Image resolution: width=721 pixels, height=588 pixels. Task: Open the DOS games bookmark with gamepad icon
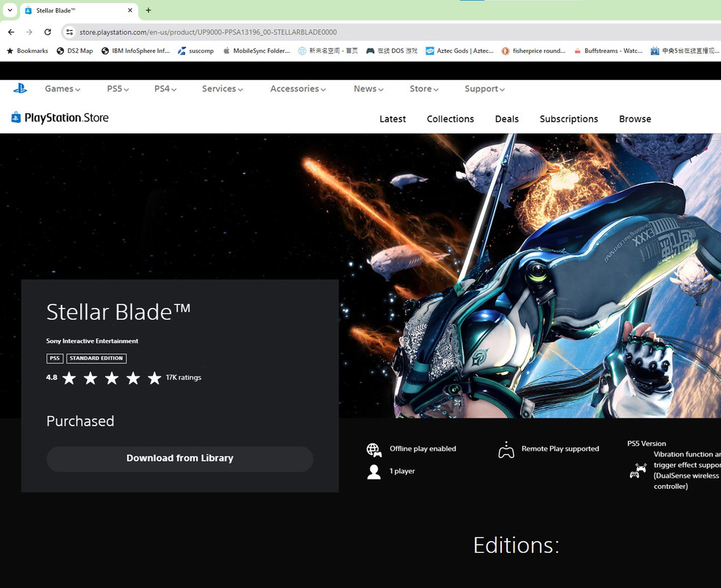[x=392, y=51]
